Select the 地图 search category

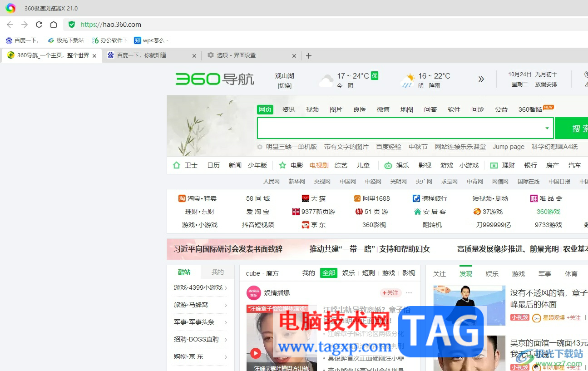(x=407, y=109)
